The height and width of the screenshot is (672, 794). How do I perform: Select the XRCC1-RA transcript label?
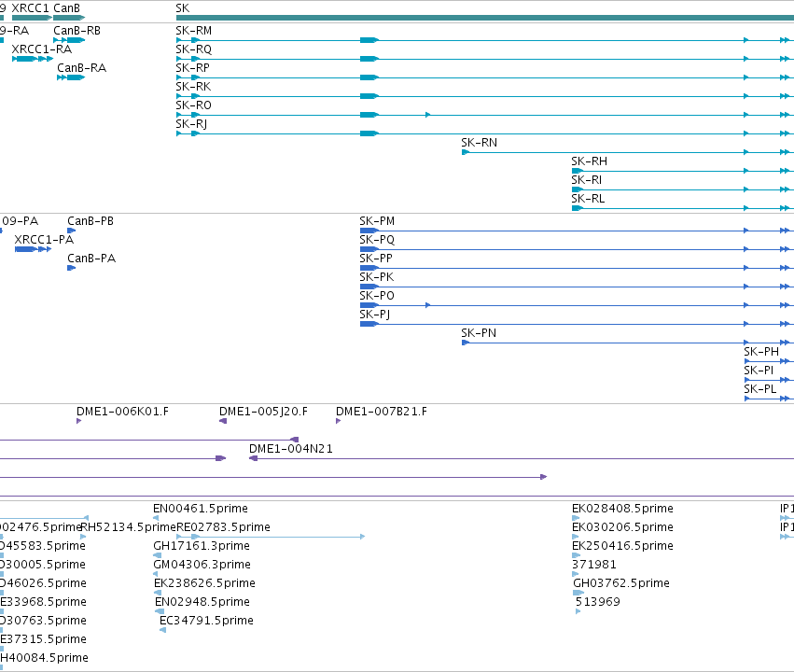coord(42,49)
